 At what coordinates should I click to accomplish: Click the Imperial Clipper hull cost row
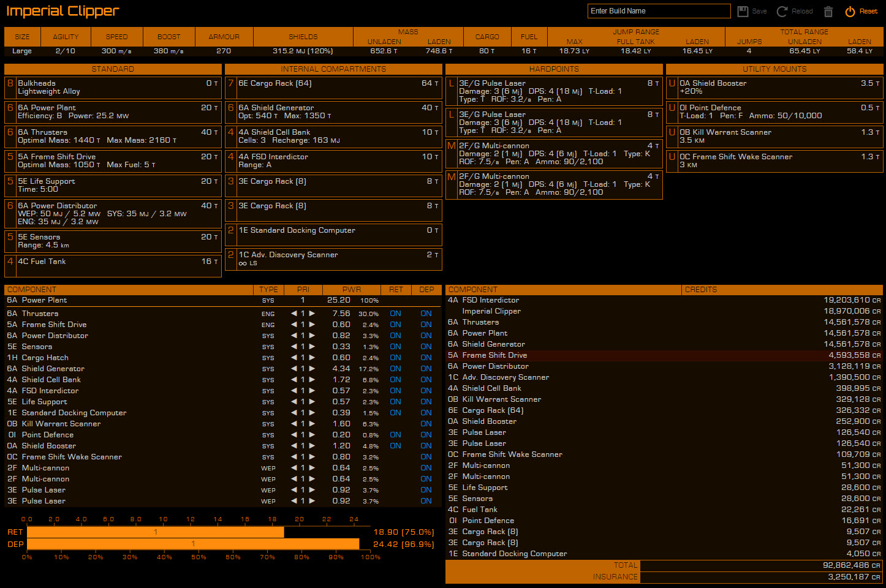664,311
